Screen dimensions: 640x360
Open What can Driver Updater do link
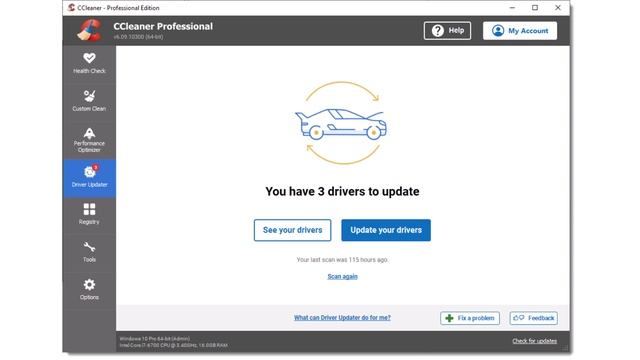(342, 318)
